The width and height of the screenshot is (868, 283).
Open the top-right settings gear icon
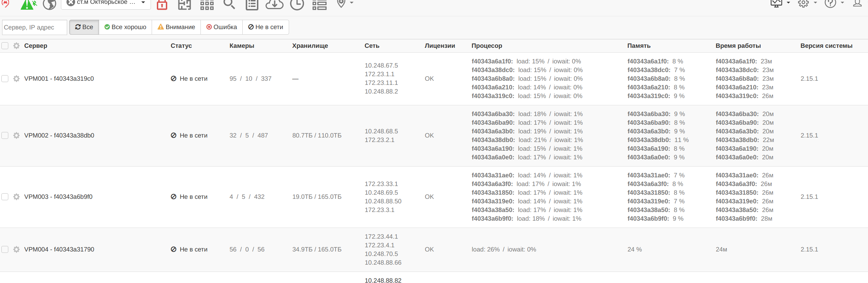point(803,3)
